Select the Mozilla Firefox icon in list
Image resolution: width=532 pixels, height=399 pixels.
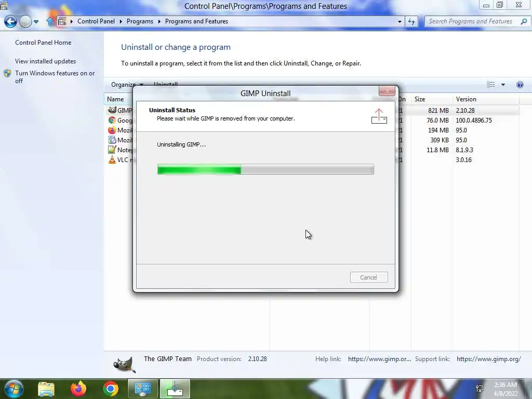click(112, 130)
